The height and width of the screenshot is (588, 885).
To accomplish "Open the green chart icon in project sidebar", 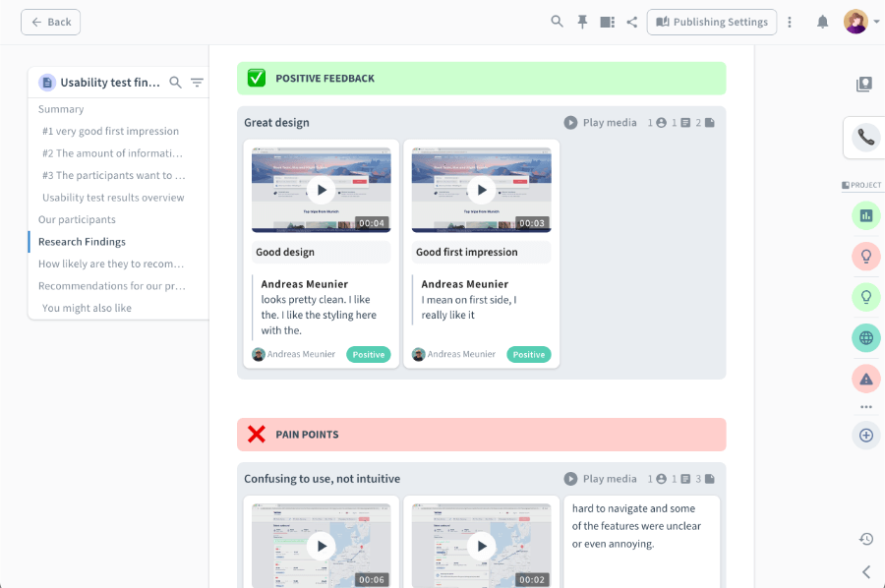I will point(865,215).
